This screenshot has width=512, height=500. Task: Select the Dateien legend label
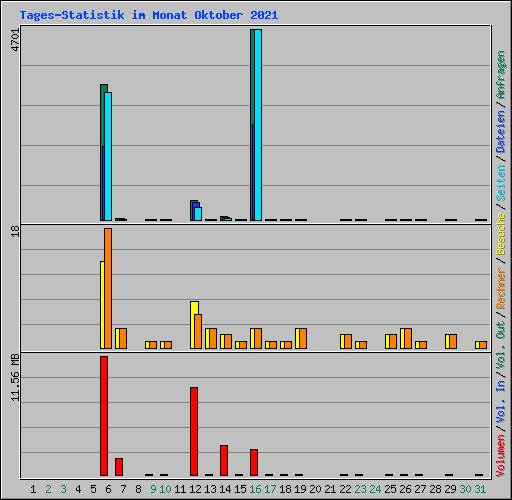coord(501,132)
